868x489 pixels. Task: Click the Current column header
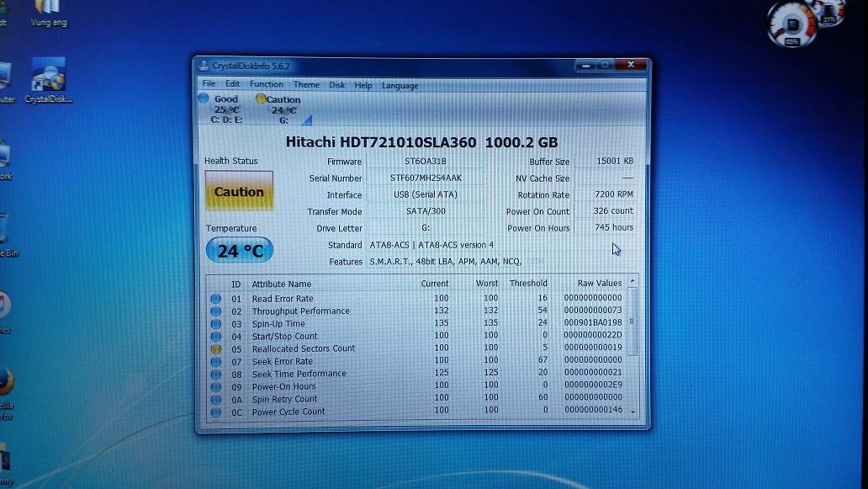click(x=435, y=284)
